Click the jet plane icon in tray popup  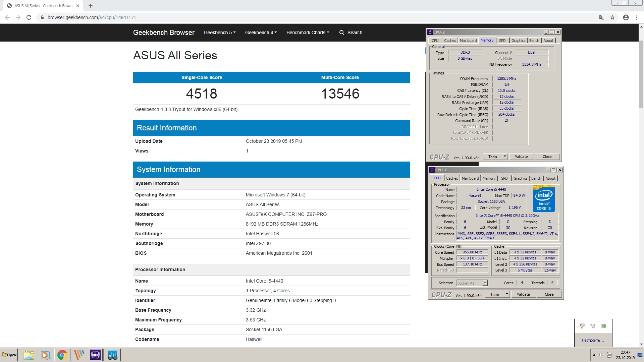coord(593,326)
